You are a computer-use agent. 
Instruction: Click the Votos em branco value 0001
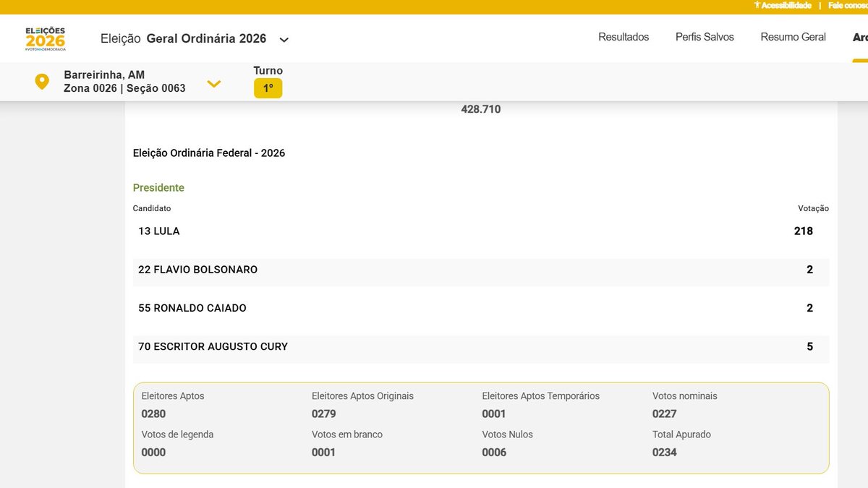pos(324,453)
